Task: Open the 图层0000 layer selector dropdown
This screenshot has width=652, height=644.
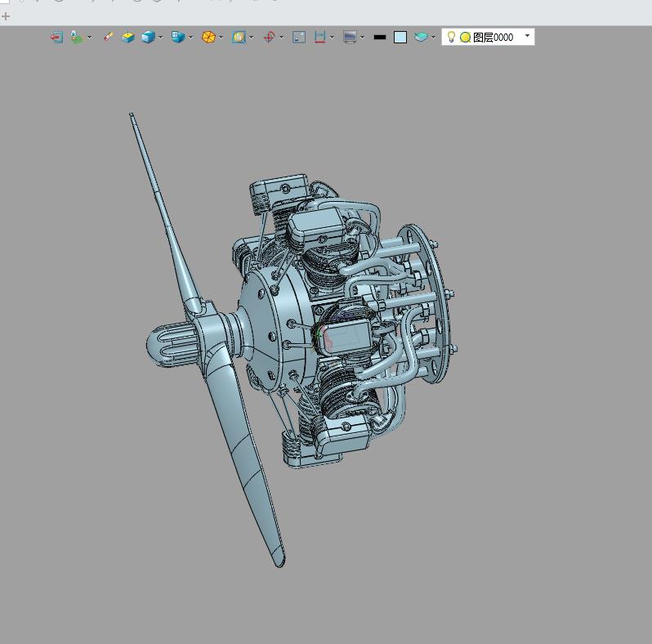Action: coord(527,36)
